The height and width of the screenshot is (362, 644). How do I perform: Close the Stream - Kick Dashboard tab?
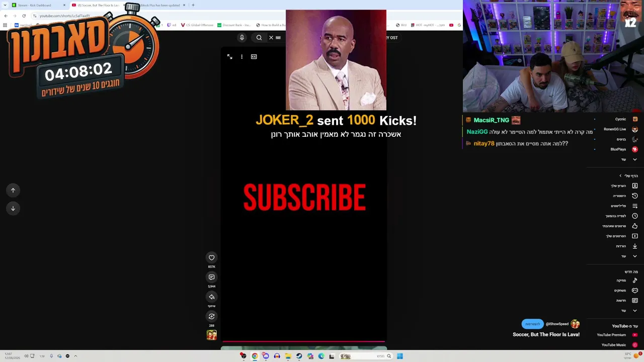[64, 5]
